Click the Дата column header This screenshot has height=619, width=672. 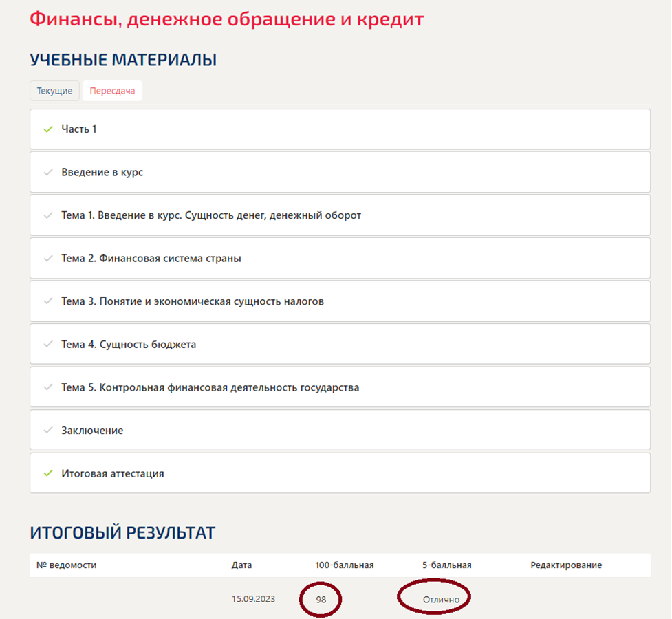click(241, 565)
